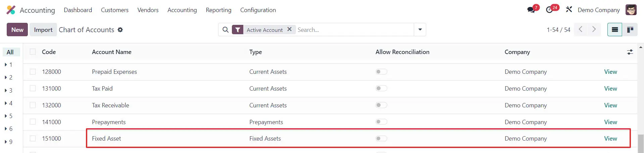Click the search magnifier icon
Screen dimensions: 644x153
[226, 30]
